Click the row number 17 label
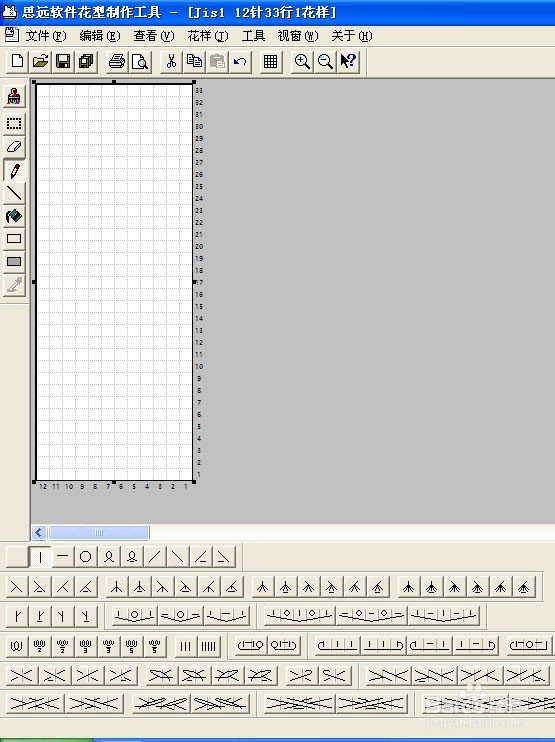555x742 pixels. (199, 283)
